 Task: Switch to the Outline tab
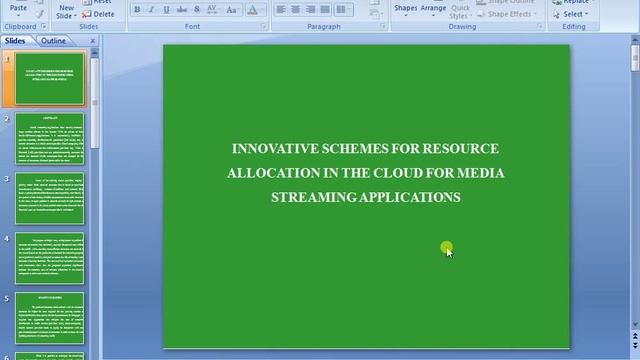(x=53, y=41)
